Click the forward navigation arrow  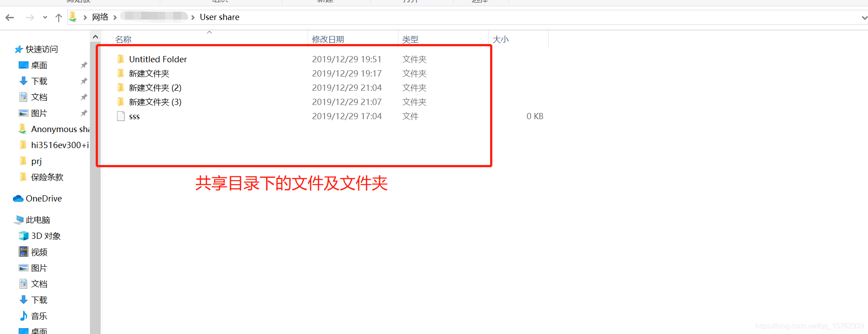coord(30,17)
